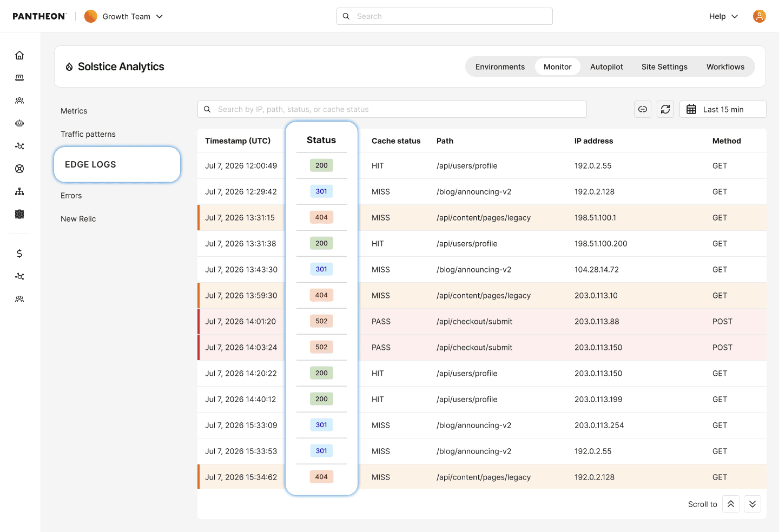Open the people icon beneath the lower hub icon

(x=19, y=299)
